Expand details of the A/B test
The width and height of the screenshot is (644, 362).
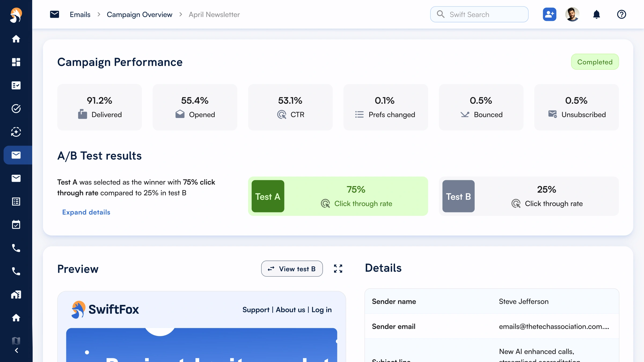86,212
